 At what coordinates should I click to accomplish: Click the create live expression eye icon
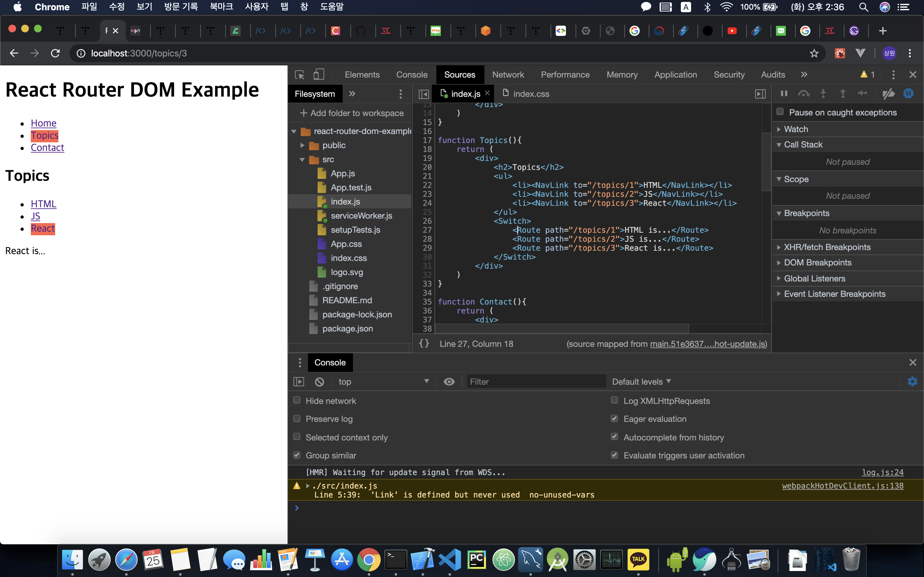point(449,381)
